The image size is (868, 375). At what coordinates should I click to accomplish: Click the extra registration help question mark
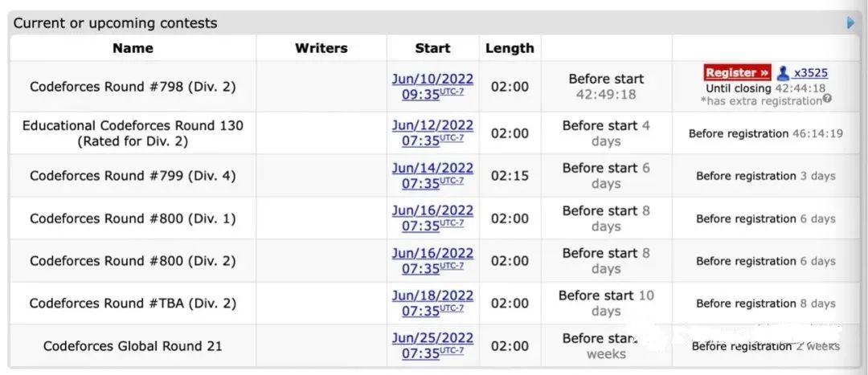(827, 100)
